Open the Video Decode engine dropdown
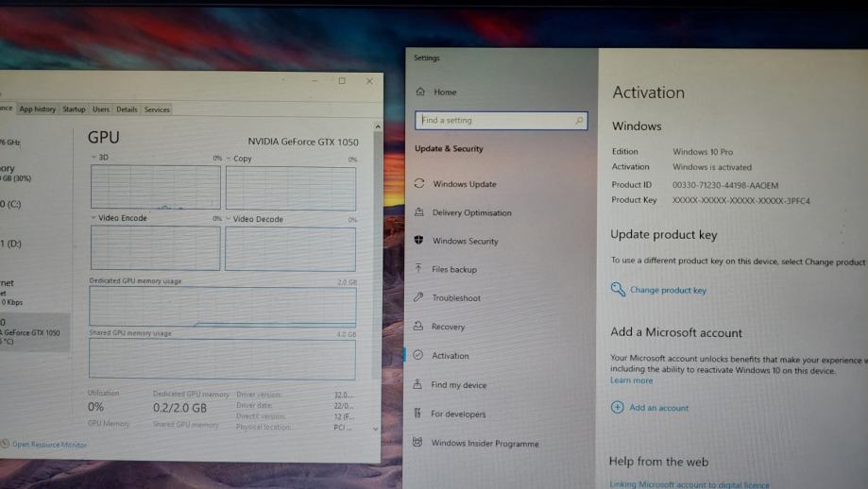The image size is (868, 489). point(228,219)
